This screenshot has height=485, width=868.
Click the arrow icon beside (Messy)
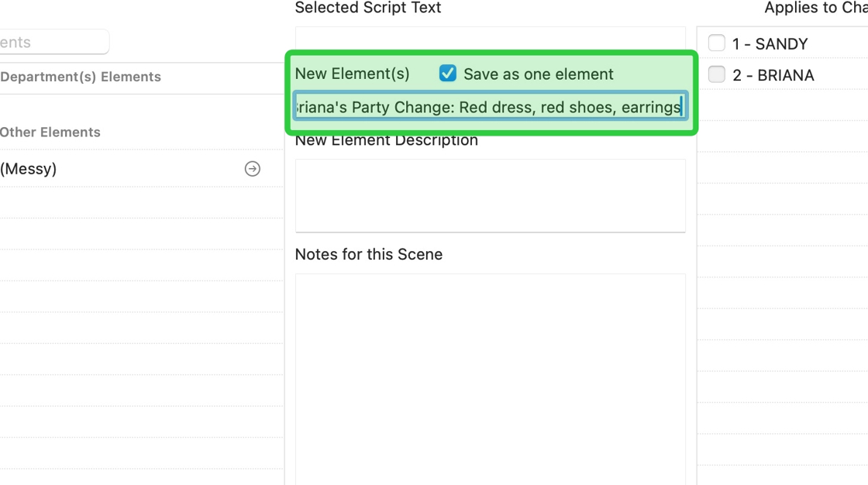coord(253,169)
